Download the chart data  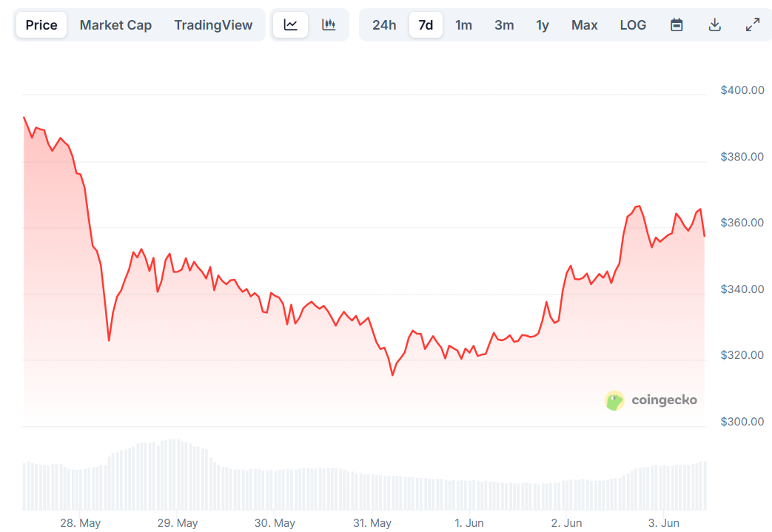point(714,24)
